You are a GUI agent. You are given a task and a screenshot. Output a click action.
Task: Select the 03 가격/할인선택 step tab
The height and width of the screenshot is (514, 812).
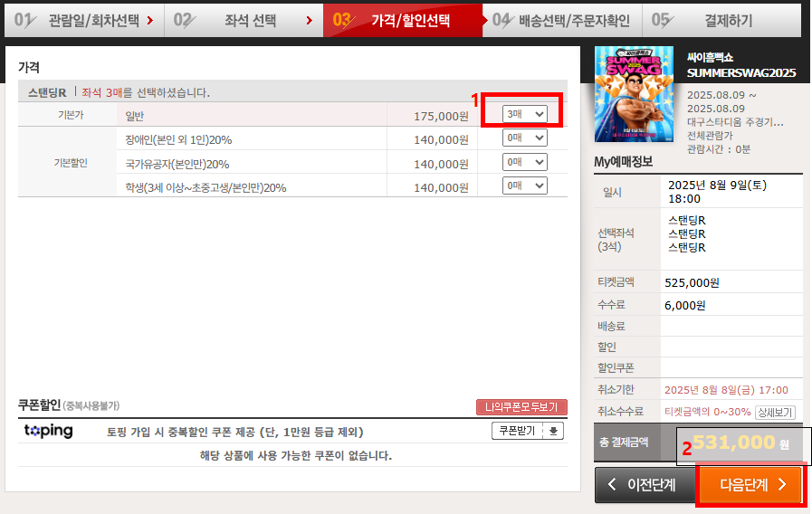click(x=402, y=21)
